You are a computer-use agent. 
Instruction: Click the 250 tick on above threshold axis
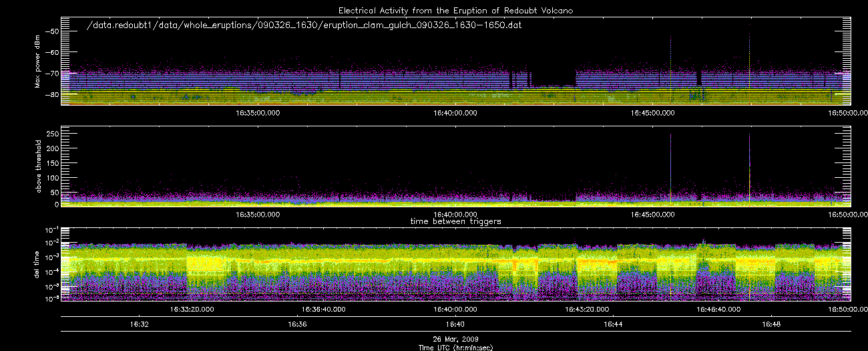pyautogui.click(x=52, y=134)
